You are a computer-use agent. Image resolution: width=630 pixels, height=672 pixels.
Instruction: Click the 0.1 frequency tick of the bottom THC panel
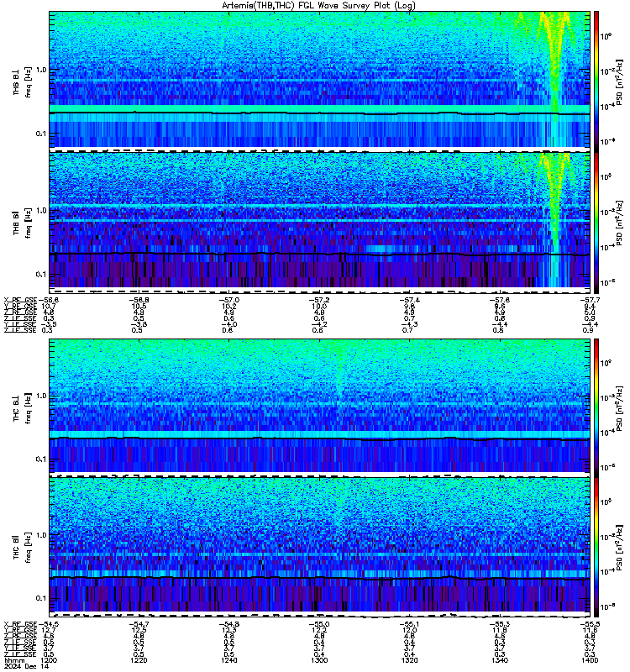(x=41, y=598)
